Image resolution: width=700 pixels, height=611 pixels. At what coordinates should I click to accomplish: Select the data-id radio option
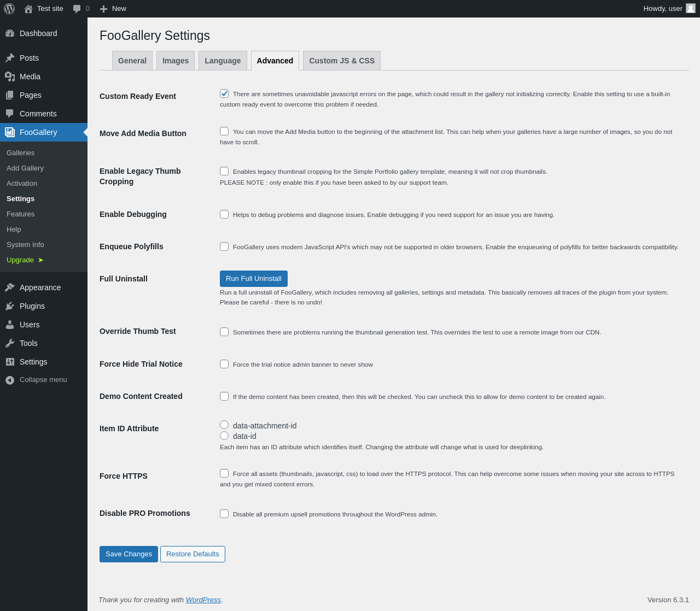coord(224,436)
